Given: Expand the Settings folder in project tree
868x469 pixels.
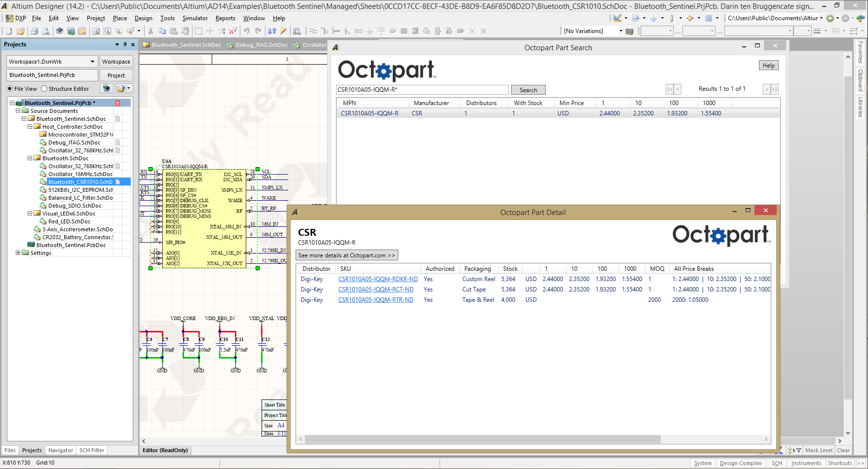Looking at the screenshot, I should tap(18, 253).
